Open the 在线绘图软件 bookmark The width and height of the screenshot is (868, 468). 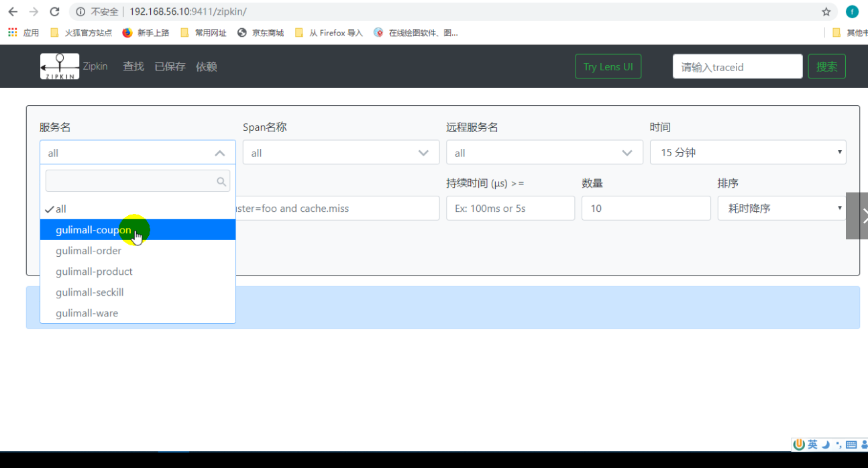416,32
